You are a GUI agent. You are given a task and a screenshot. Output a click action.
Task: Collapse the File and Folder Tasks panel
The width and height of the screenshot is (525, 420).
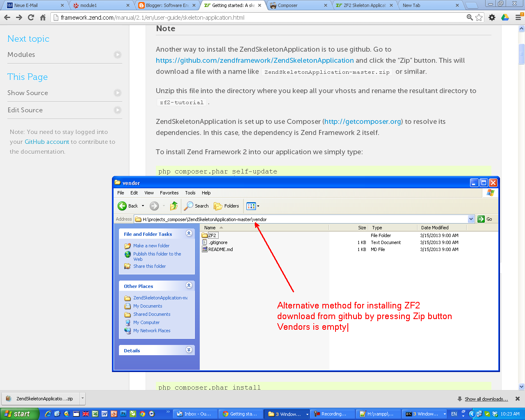[189, 233]
